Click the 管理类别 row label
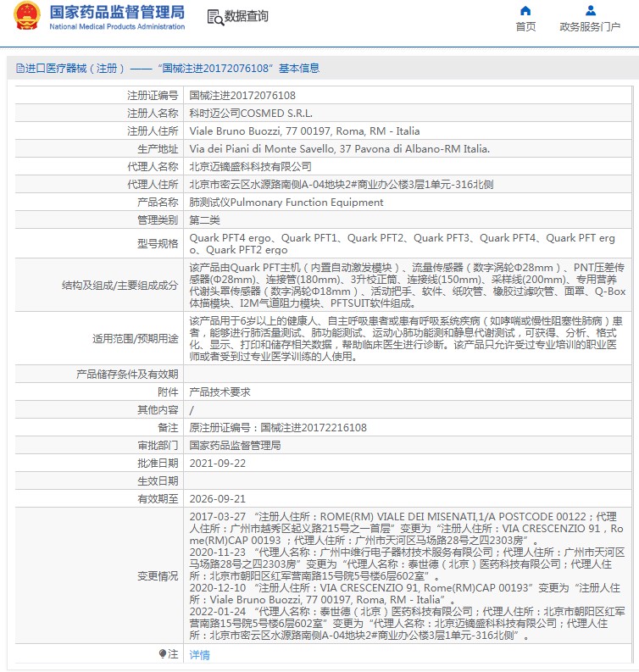639x672 pixels. point(158,219)
